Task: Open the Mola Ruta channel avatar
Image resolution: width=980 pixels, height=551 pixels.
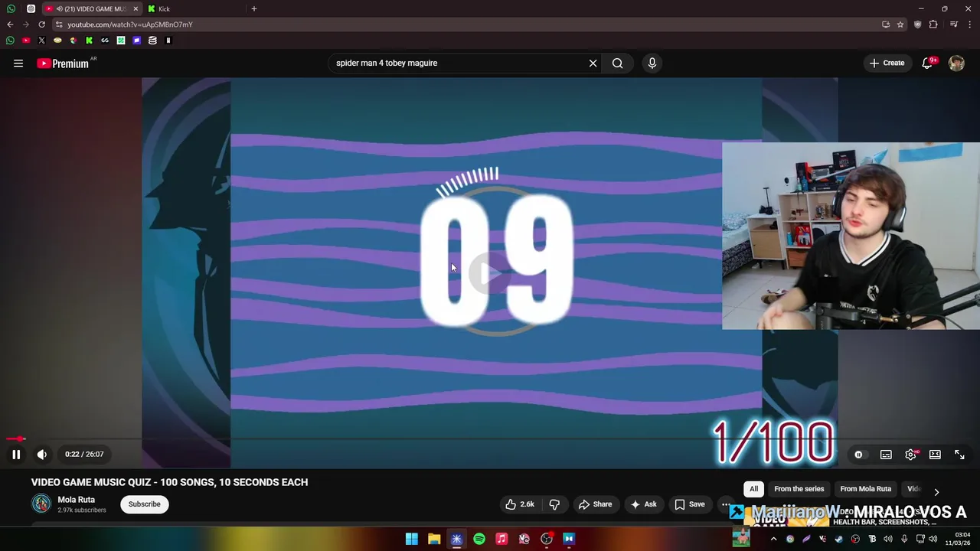Action: coord(41,504)
